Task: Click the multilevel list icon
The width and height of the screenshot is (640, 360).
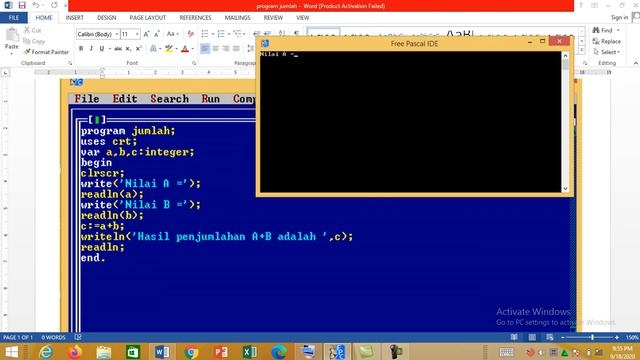Action: coord(237,34)
